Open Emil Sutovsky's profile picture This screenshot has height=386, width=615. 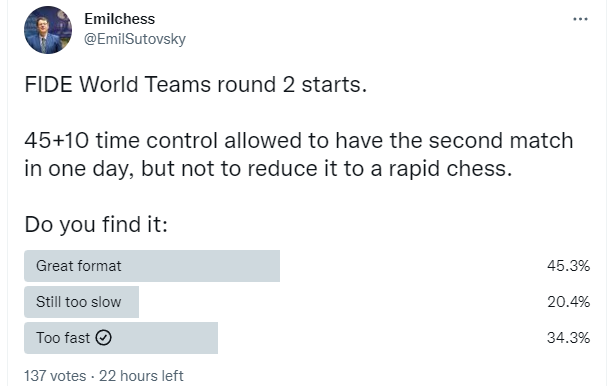(x=48, y=30)
